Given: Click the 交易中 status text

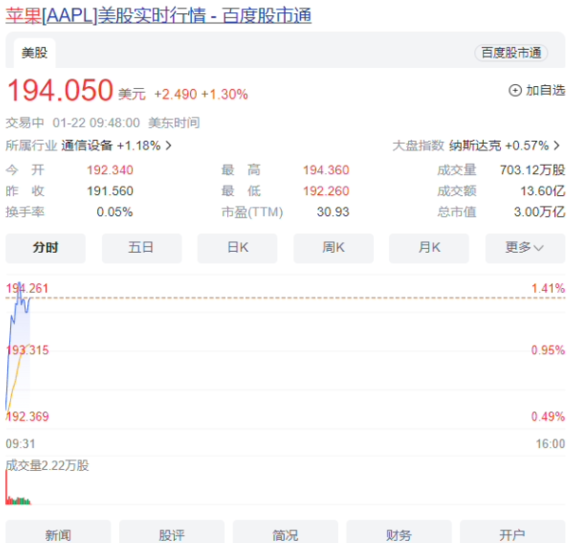Looking at the screenshot, I should click(x=25, y=123).
